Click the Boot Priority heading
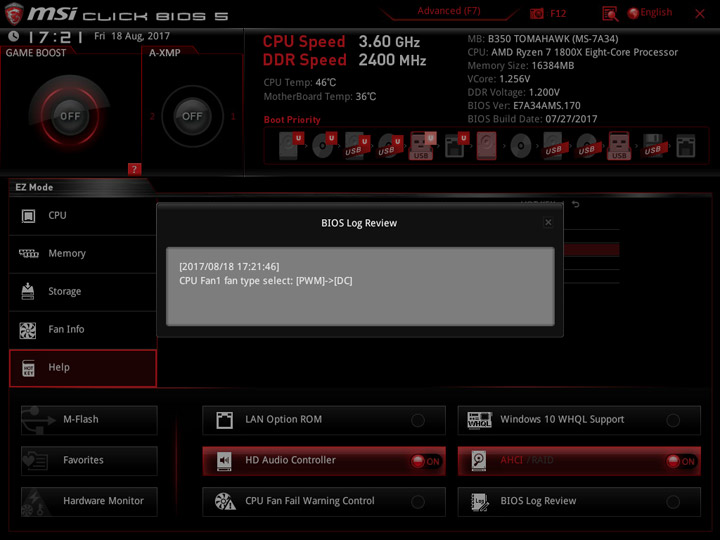The image size is (720, 540). point(292,120)
